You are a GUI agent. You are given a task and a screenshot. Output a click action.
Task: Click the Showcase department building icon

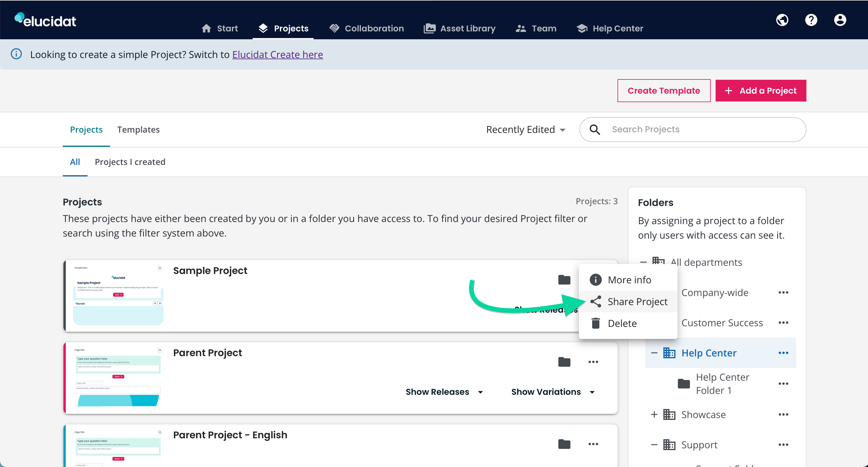[669, 414]
